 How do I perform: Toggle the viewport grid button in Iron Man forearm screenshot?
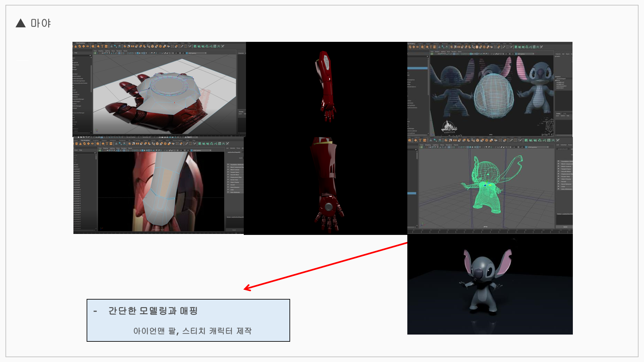coord(124,150)
